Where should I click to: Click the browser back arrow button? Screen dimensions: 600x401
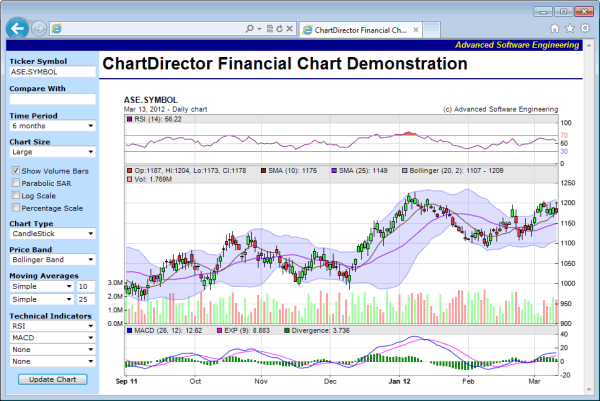[16, 29]
